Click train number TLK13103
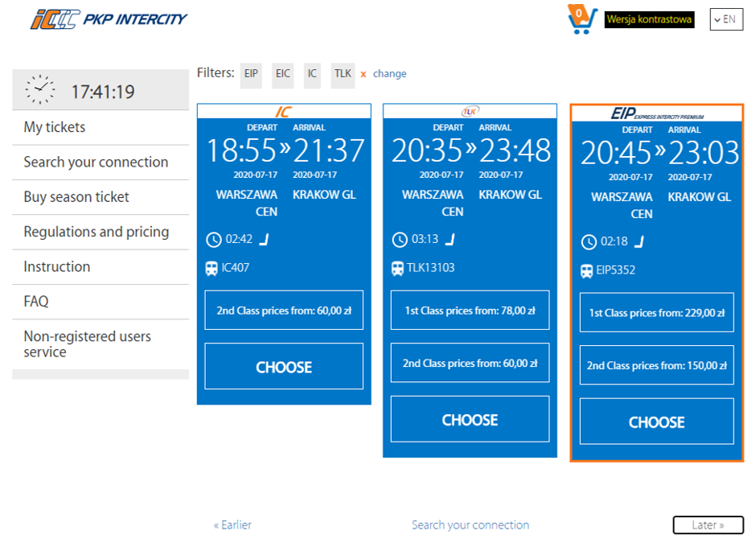Viewport: 756px width, 539px height. point(430,268)
